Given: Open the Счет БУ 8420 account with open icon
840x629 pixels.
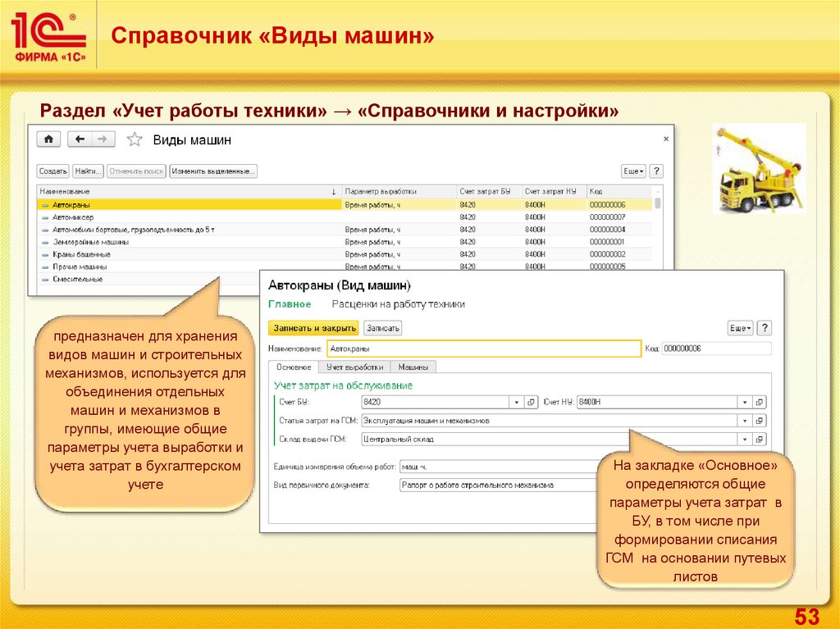Looking at the screenshot, I should (x=531, y=402).
